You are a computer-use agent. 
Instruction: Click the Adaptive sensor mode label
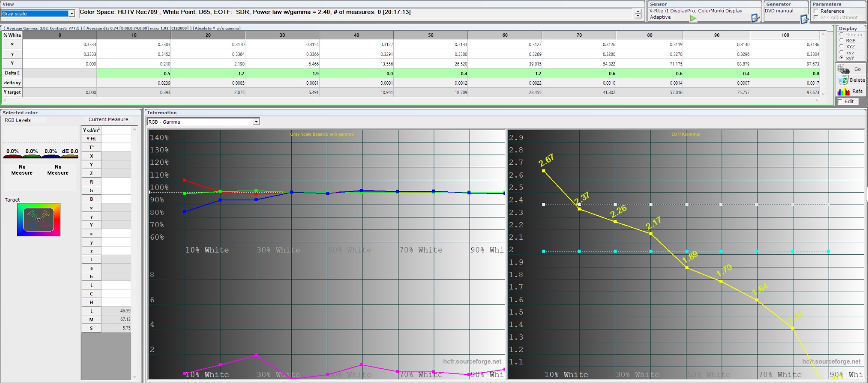coord(660,17)
